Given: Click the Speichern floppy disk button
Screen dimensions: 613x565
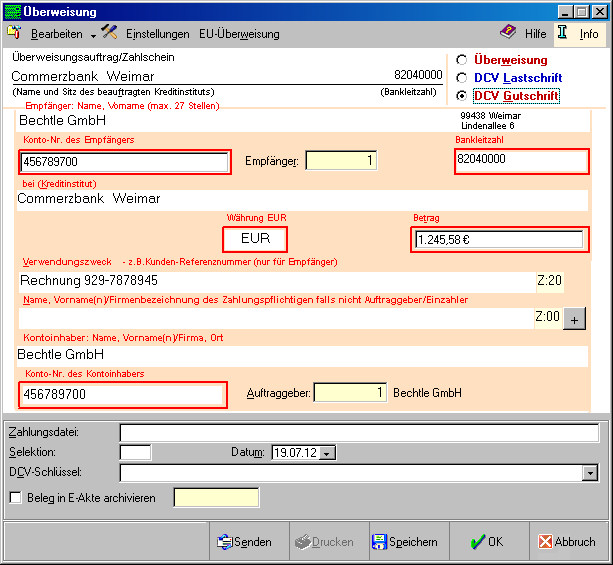Looking at the screenshot, I should point(405,542).
